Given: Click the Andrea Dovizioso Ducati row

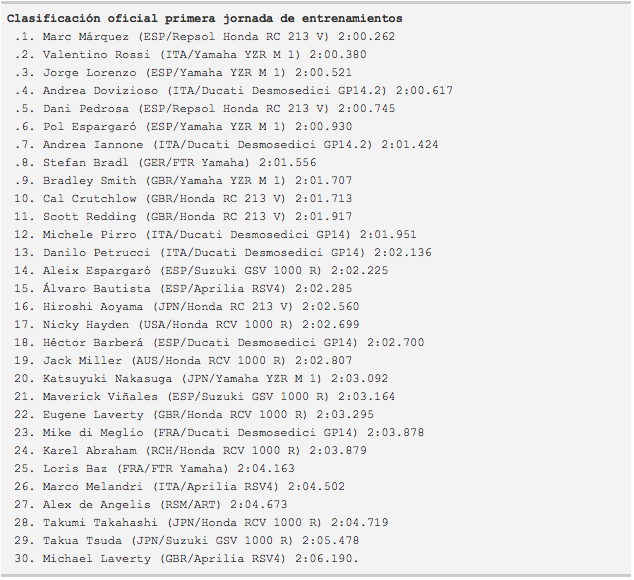Looking at the screenshot, I should tap(234, 91).
